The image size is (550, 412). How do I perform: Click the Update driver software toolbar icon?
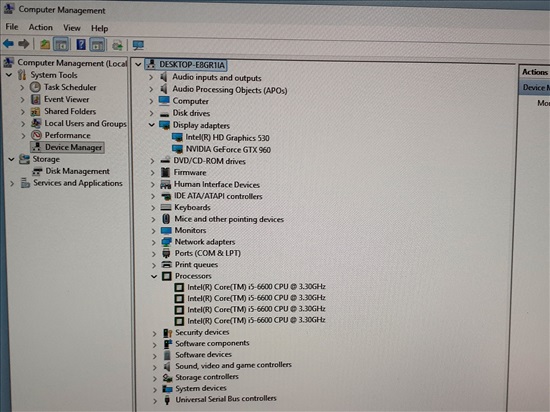tap(117, 45)
